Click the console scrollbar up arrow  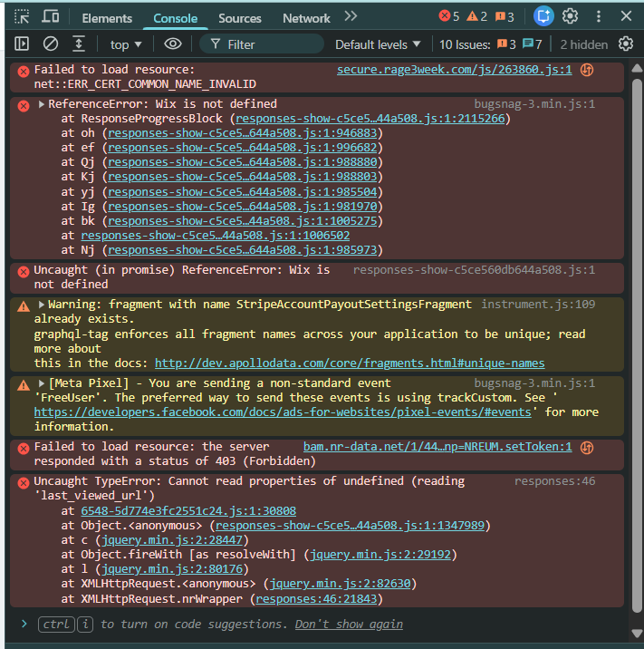[x=637, y=68]
